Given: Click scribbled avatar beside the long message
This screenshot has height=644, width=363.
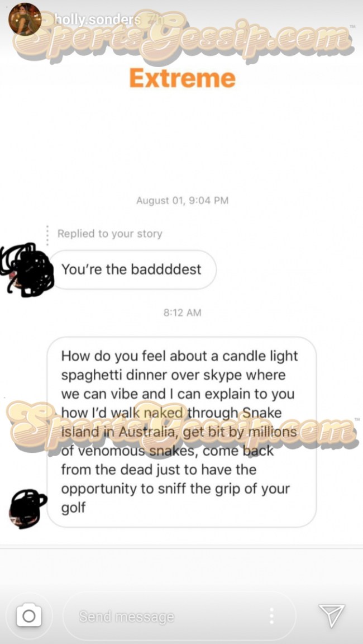Looking at the screenshot, I should [27, 508].
